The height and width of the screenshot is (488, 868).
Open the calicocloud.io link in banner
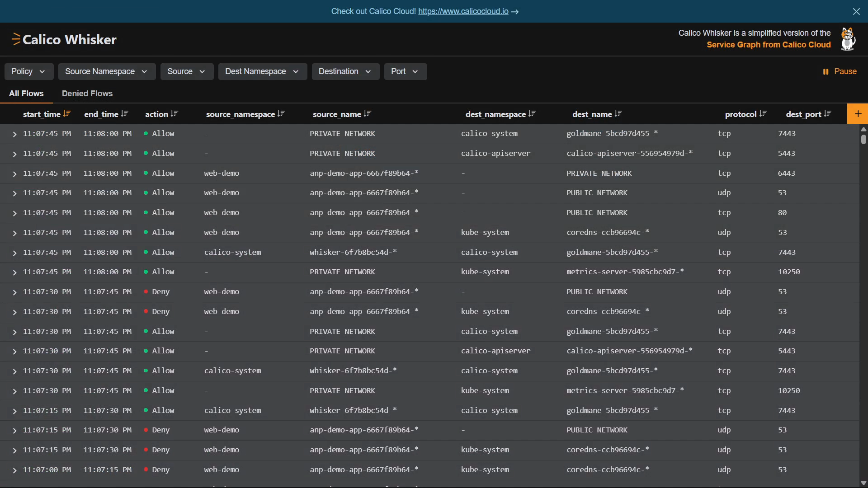pos(463,11)
